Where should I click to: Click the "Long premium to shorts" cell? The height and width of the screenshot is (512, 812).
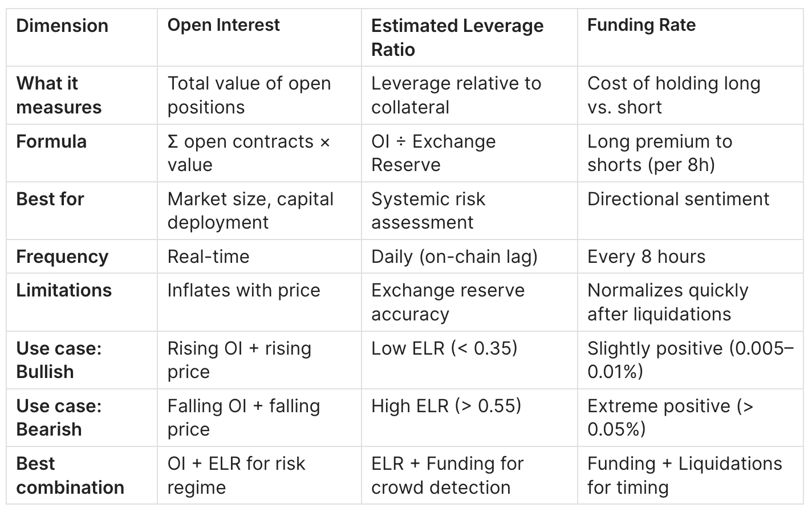(660, 153)
